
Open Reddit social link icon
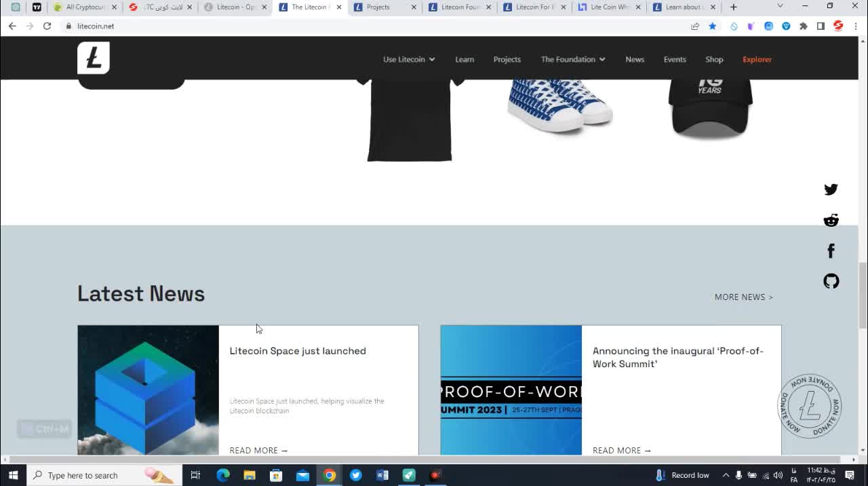click(x=831, y=220)
